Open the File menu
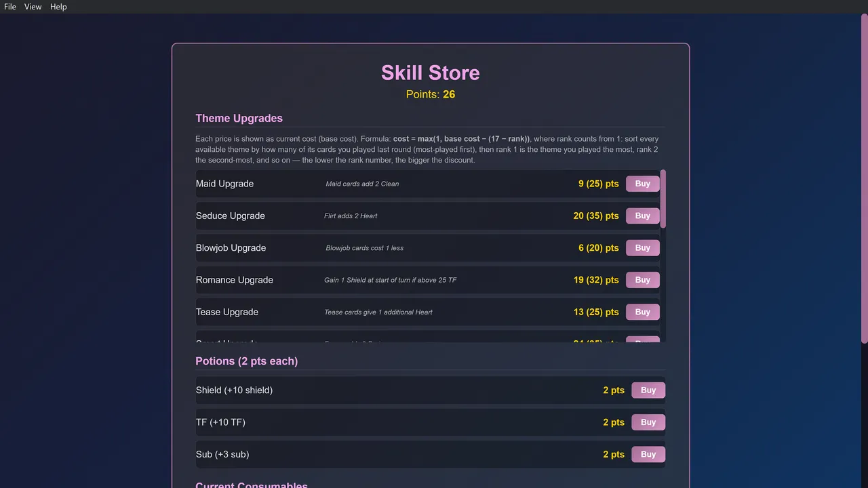Viewport: 868px width, 488px height. [x=10, y=7]
